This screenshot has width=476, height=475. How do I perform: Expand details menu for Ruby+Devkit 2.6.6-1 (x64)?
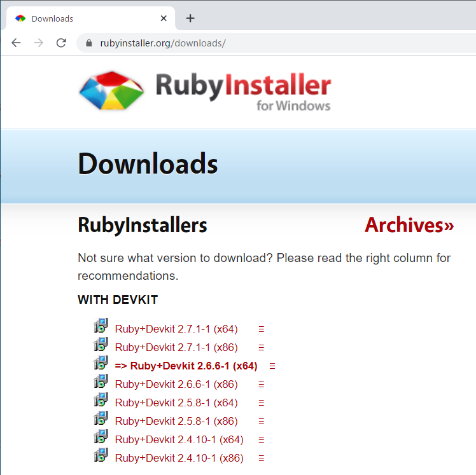272,366
